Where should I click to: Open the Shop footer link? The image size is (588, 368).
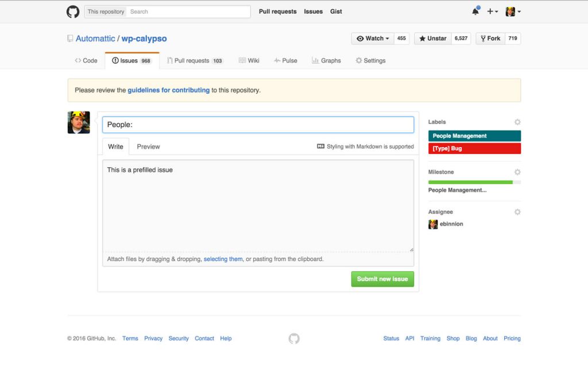pos(453,338)
